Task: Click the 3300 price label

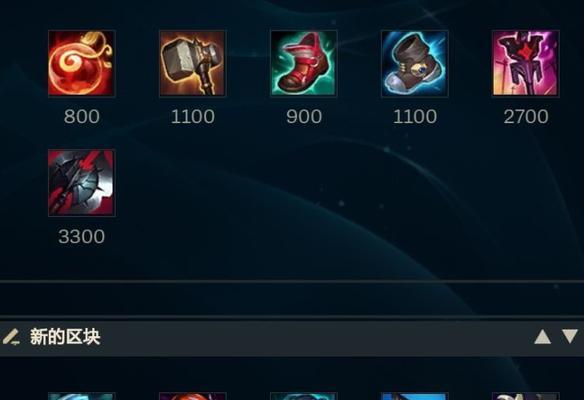Action: (x=82, y=236)
